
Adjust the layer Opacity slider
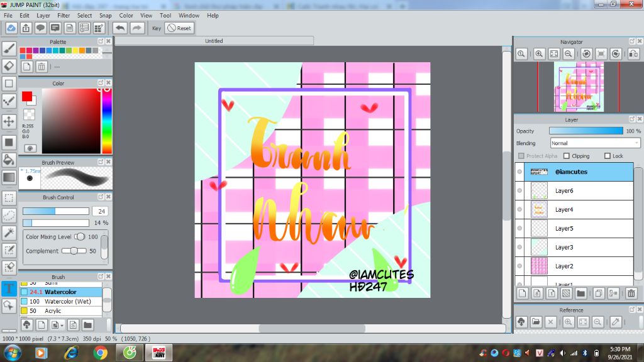point(586,131)
